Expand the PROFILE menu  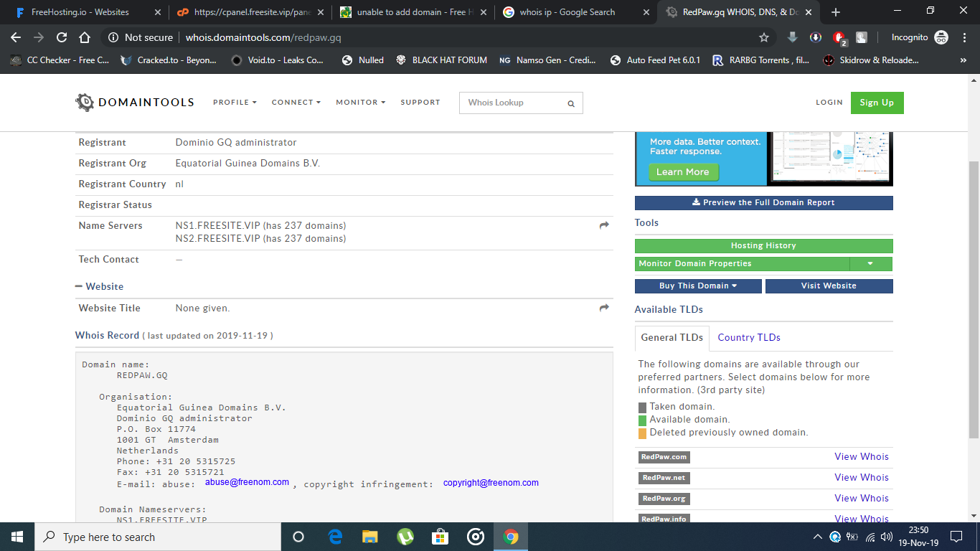pos(235,103)
